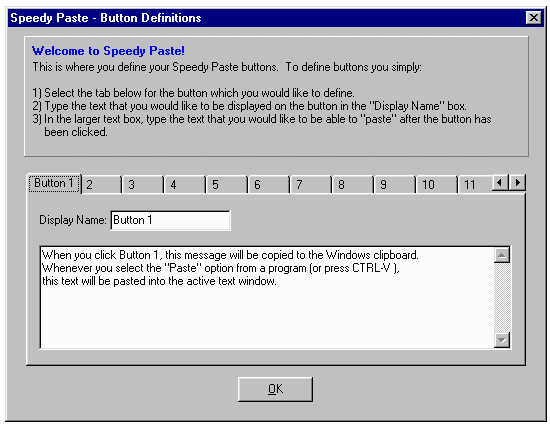Confirm with the OK button
The height and width of the screenshot is (425, 550).
275,389
